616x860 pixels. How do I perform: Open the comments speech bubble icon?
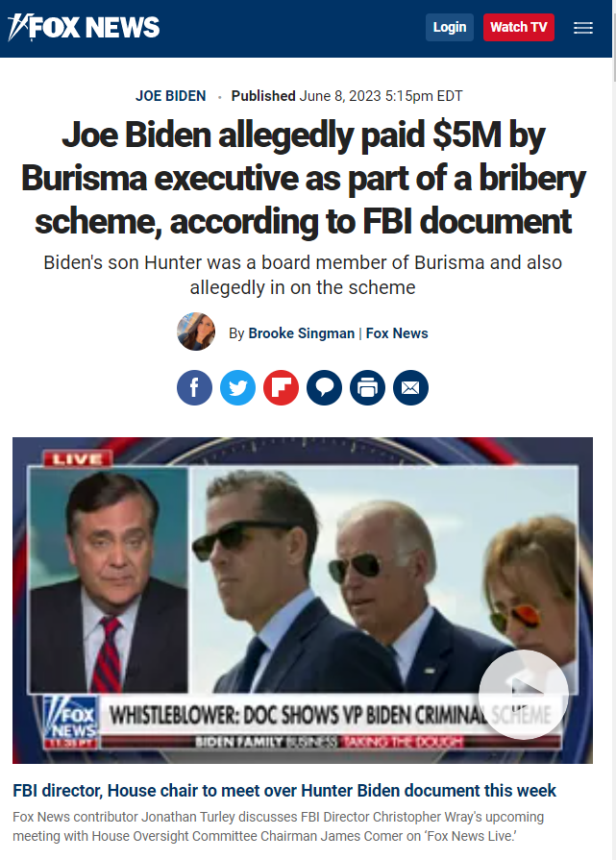(324, 388)
